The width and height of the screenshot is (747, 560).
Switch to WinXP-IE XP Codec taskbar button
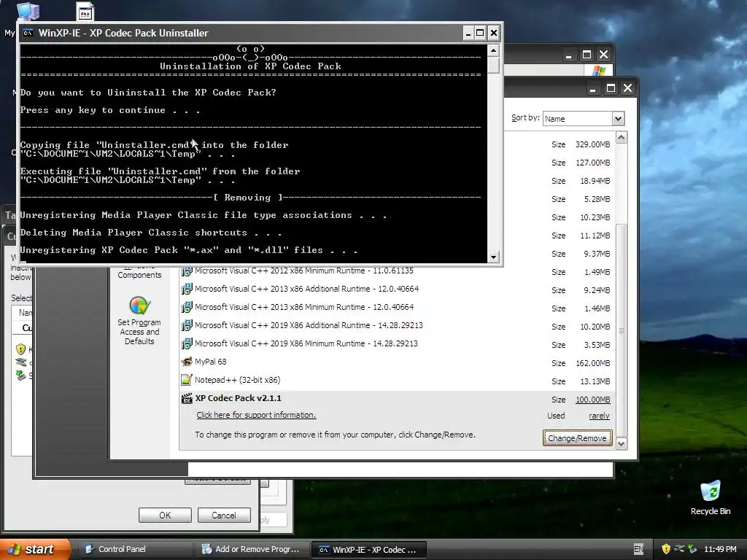368,549
